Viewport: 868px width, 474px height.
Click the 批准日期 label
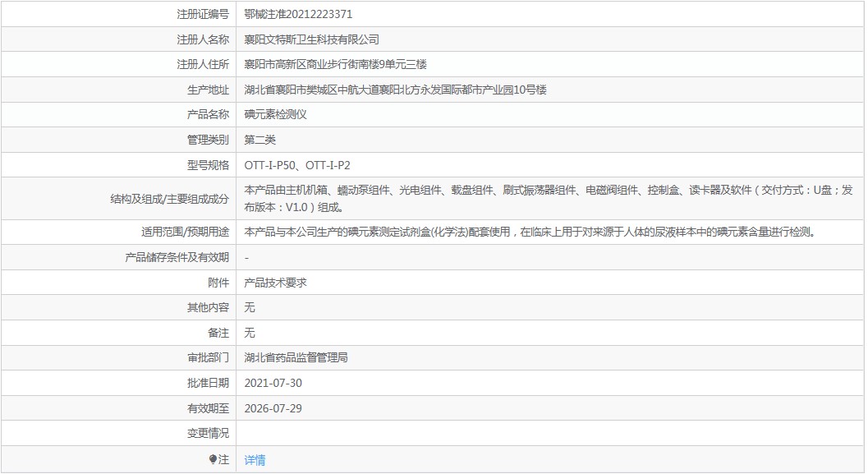[x=208, y=383]
